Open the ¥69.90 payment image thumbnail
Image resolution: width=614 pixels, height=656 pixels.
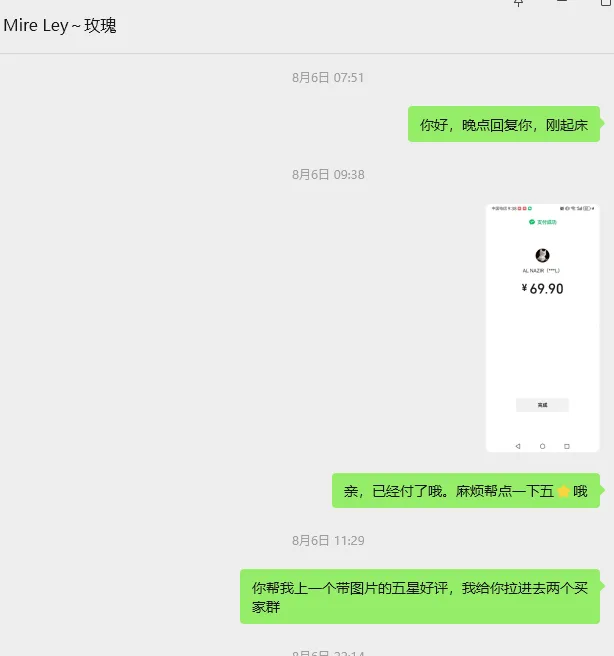click(x=542, y=328)
